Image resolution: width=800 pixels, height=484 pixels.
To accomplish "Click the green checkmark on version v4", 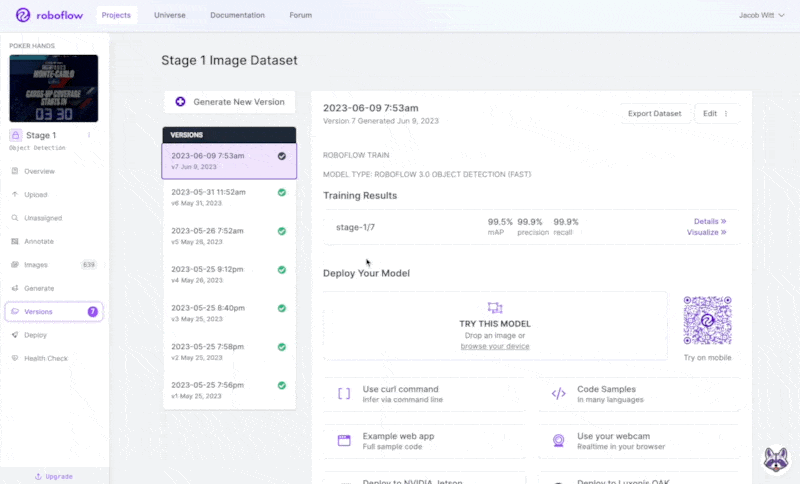I will (x=282, y=270).
